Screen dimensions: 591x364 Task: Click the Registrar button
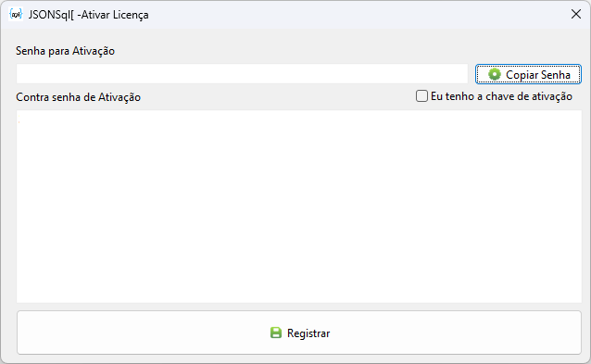(x=299, y=333)
